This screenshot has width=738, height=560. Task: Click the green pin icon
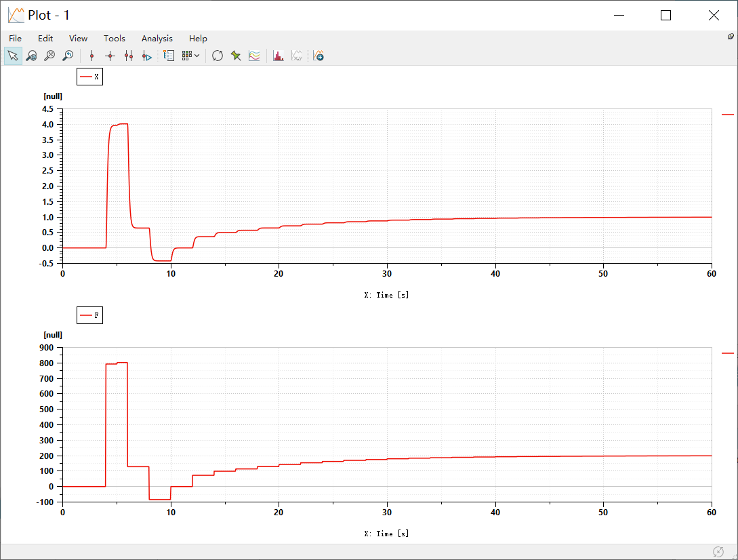pyautogui.click(x=236, y=56)
